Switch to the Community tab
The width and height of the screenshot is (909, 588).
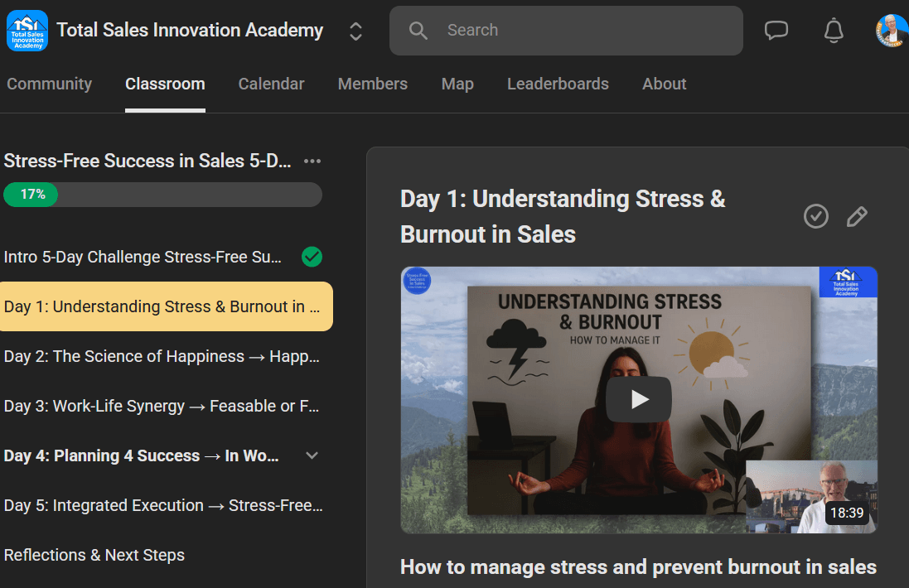coord(49,84)
